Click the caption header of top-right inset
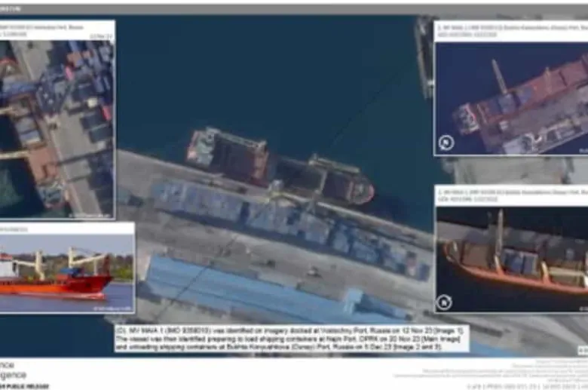 click(511, 31)
